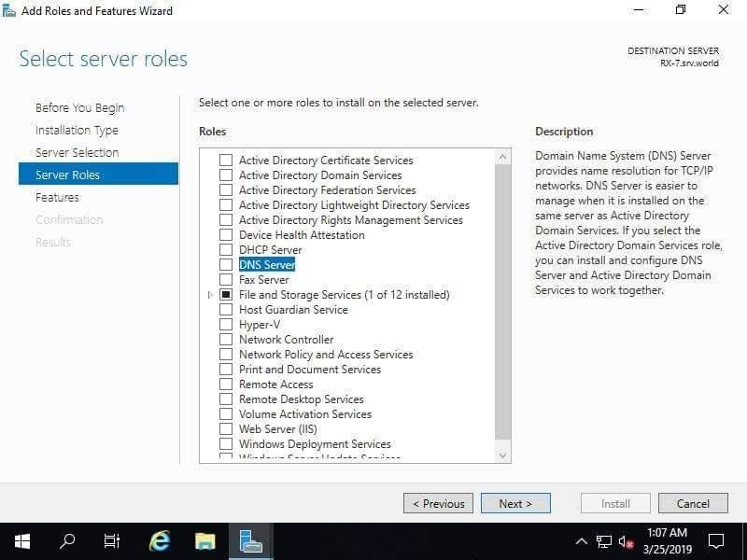Switch to Server Manager taskbar icon
Image resolution: width=747 pixels, height=560 pixels.
click(250, 541)
